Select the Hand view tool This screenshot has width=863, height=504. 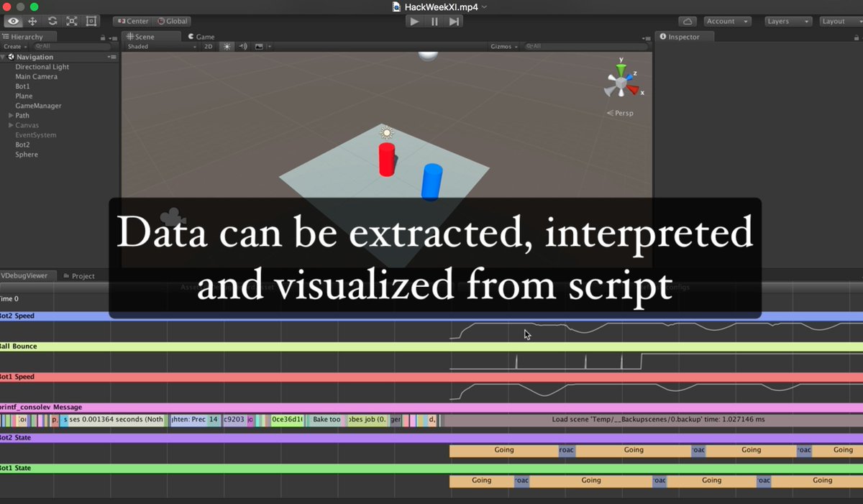(x=14, y=22)
